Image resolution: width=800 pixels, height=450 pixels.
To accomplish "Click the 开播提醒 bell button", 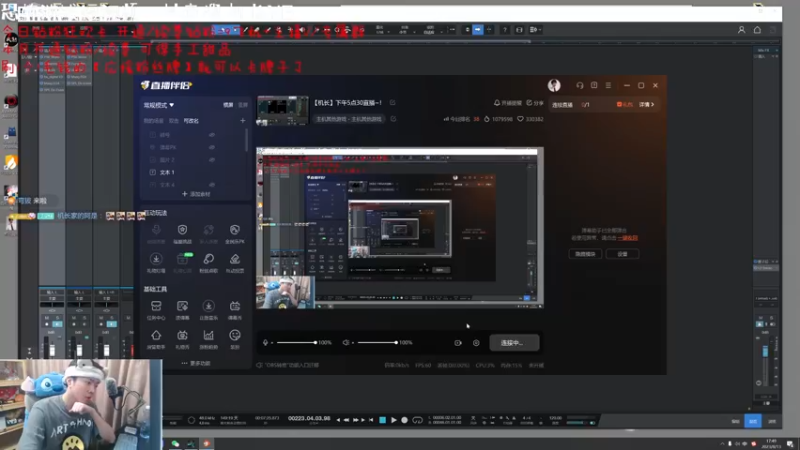I will click(508, 103).
